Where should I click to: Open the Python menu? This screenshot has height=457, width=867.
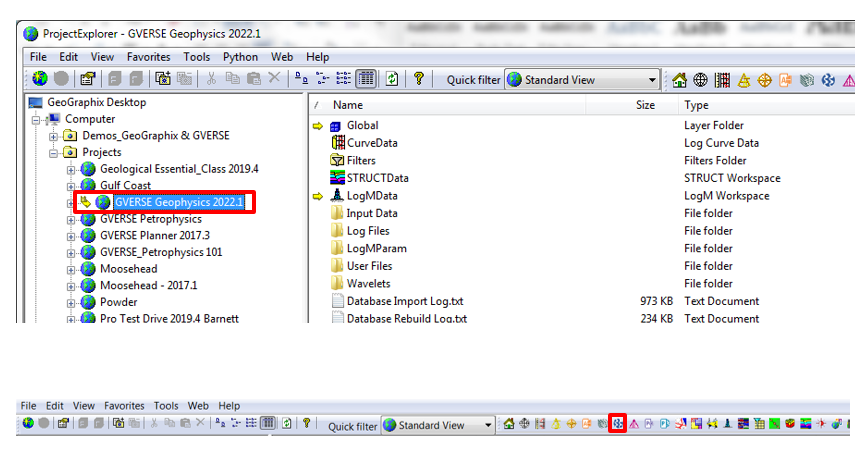pos(240,57)
